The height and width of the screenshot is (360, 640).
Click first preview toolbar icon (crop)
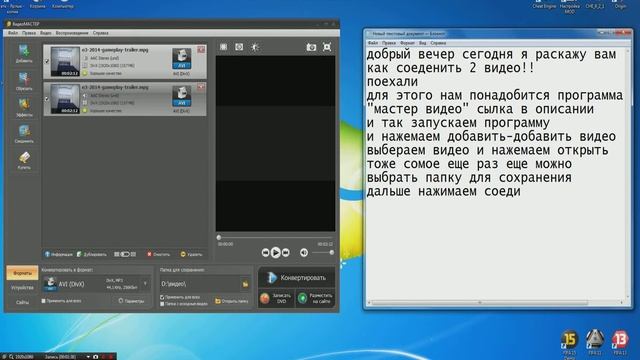click(223, 47)
